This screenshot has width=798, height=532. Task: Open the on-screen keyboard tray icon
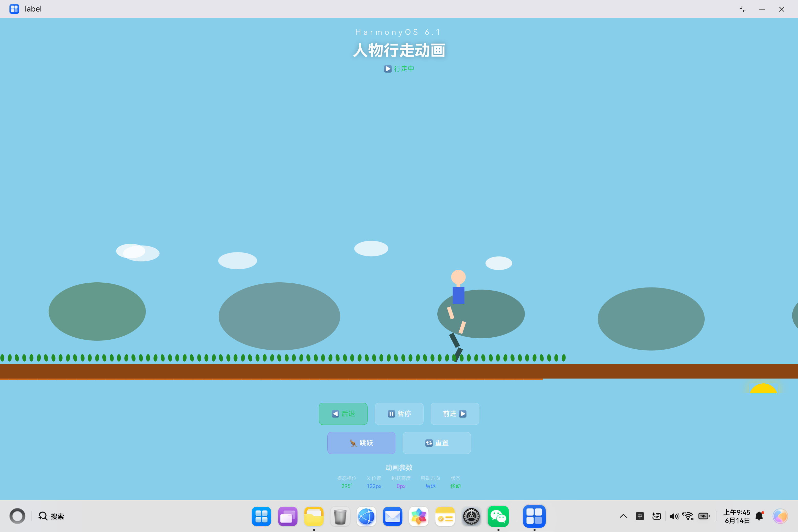pyautogui.click(x=657, y=516)
